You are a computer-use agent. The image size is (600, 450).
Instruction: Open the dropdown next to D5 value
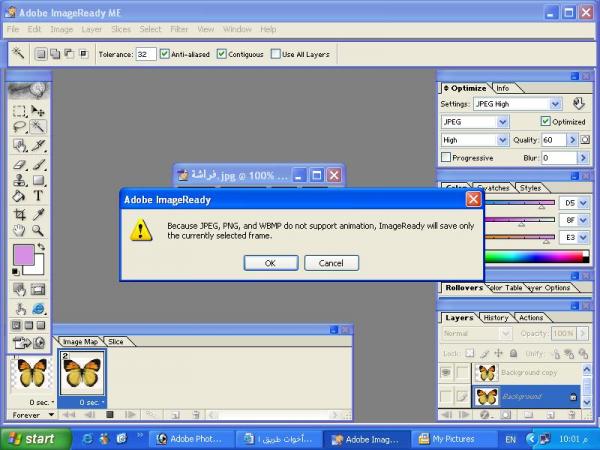(x=583, y=203)
